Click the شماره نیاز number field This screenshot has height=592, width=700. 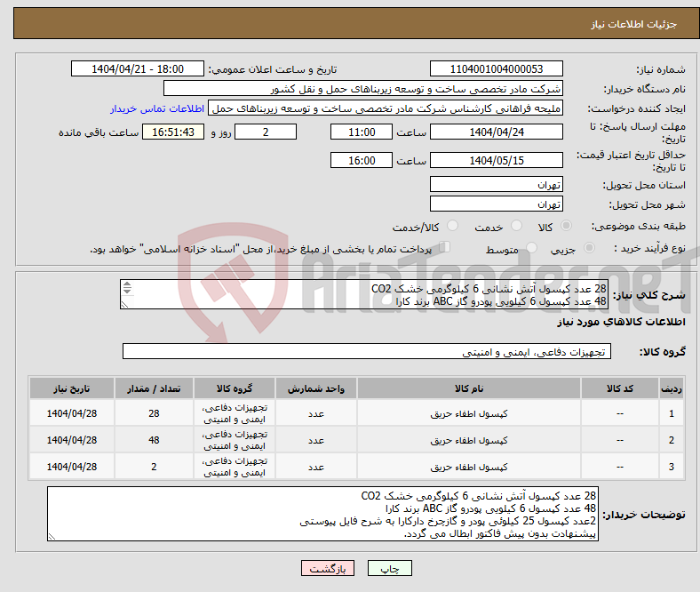click(x=496, y=68)
